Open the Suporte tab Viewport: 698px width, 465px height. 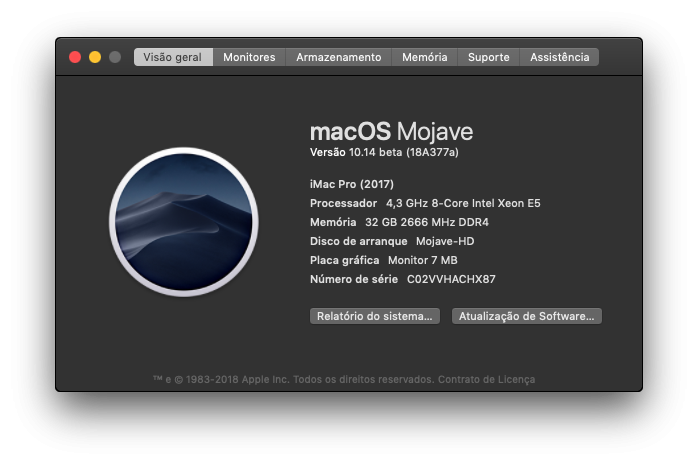488,57
